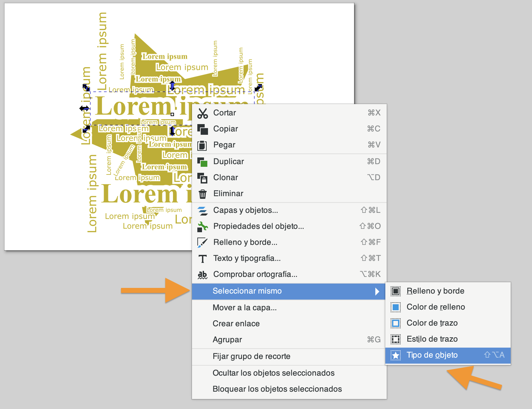Select Color de trazo submenu item
Image resolution: width=532 pixels, height=409 pixels.
coord(448,323)
